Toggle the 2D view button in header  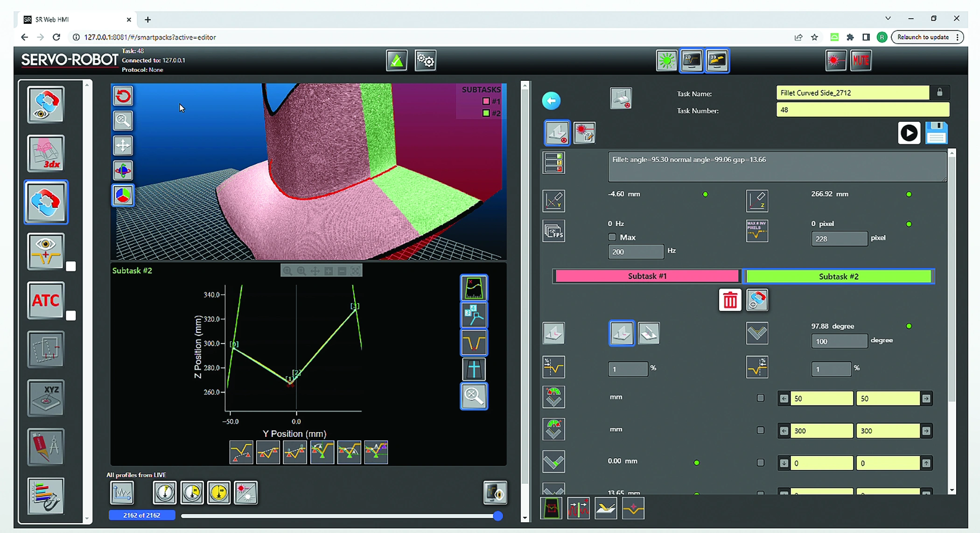point(692,61)
